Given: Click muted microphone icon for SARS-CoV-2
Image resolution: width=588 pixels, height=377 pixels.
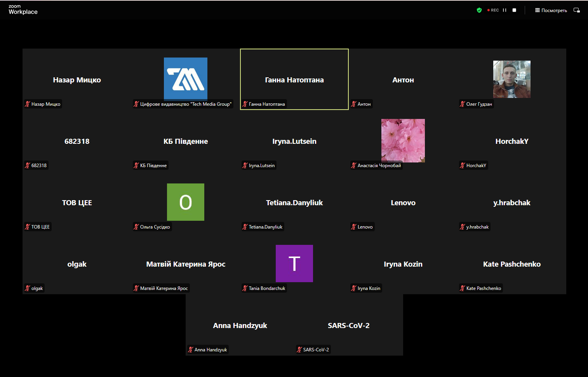Looking at the screenshot, I should pyautogui.click(x=299, y=350).
